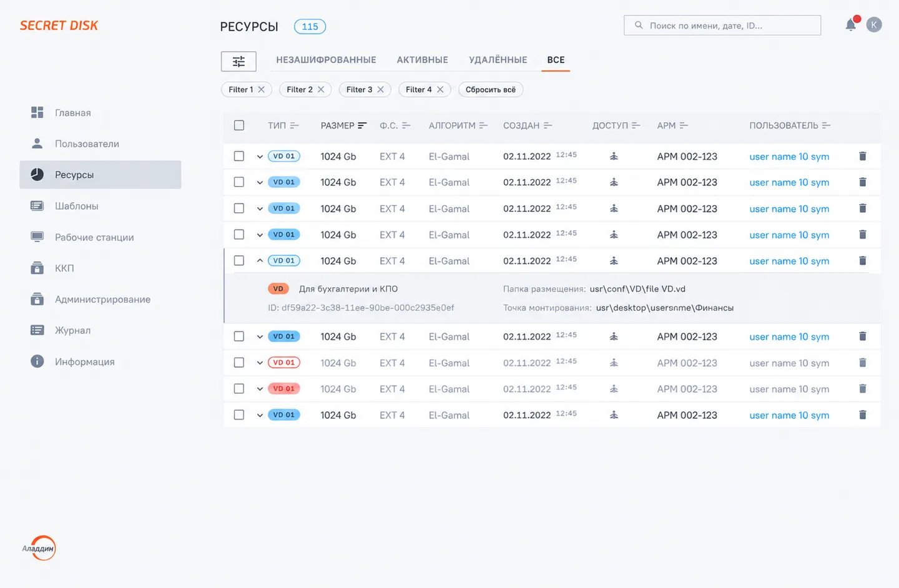Click the Filter 2 chip label

(x=300, y=89)
